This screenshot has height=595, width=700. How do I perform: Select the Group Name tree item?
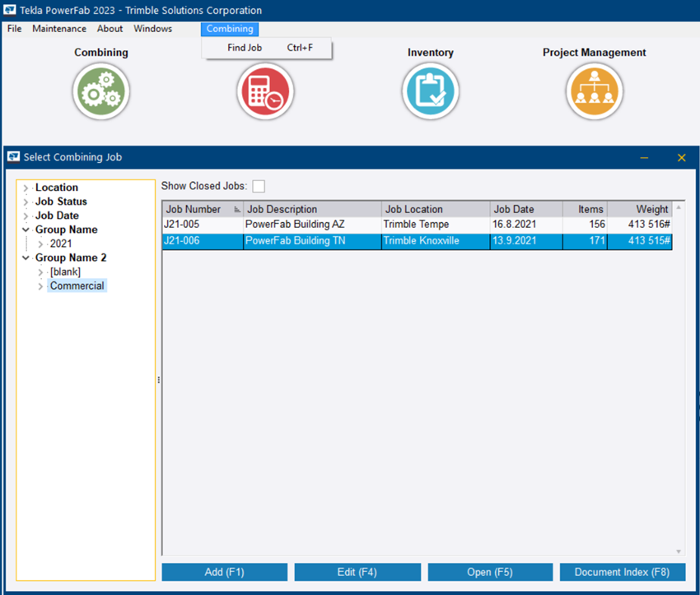[67, 230]
